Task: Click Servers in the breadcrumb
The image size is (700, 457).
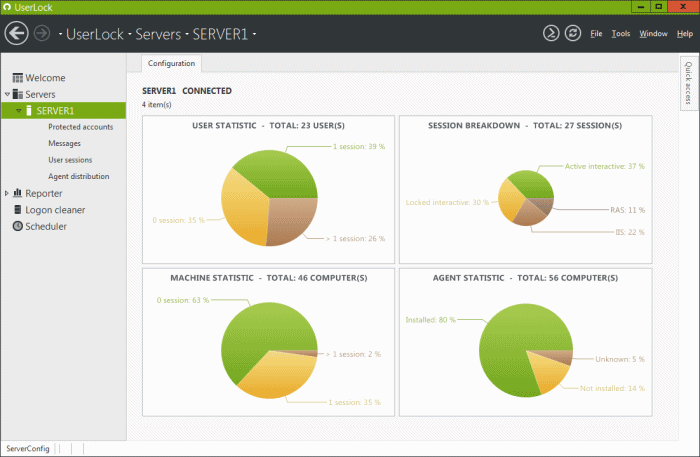Action: pyautogui.click(x=158, y=34)
